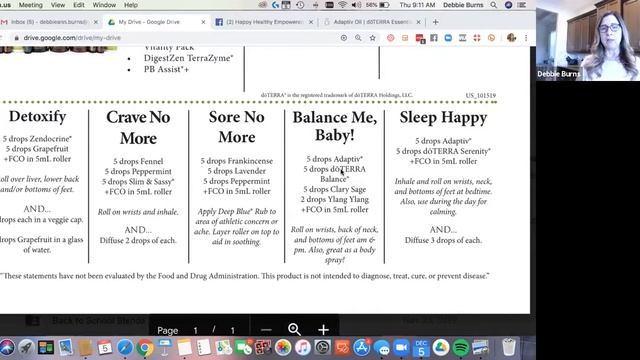The width and height of the screenshot is (640, 360).
Task: Switch to the Gmail Inbox tab
Action: [49, 22]
